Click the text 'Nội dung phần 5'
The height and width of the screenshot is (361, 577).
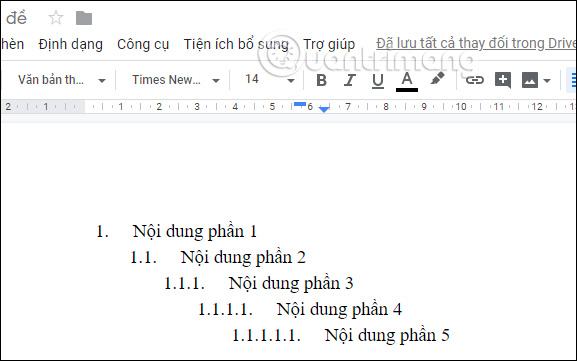[x=387, y=336]
